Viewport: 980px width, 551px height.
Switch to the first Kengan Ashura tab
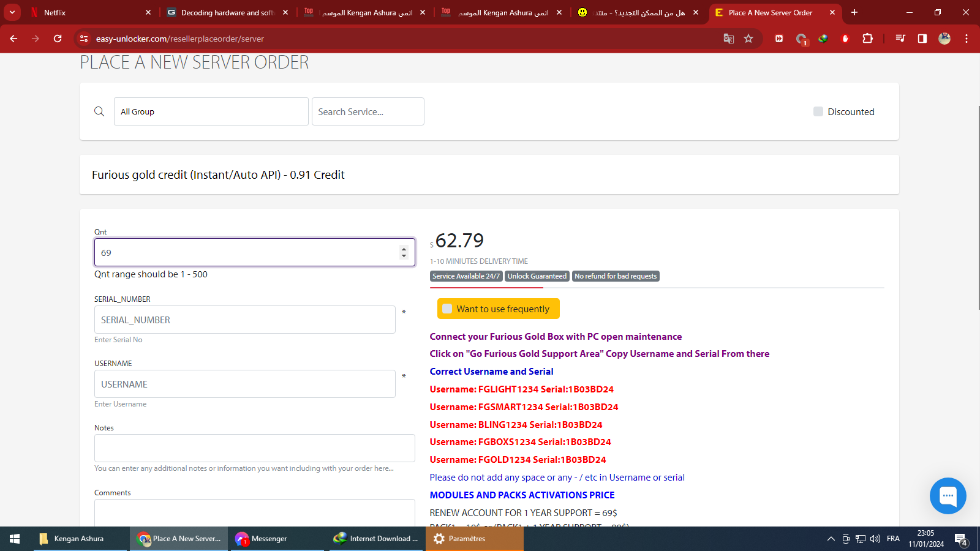point(365,12)
